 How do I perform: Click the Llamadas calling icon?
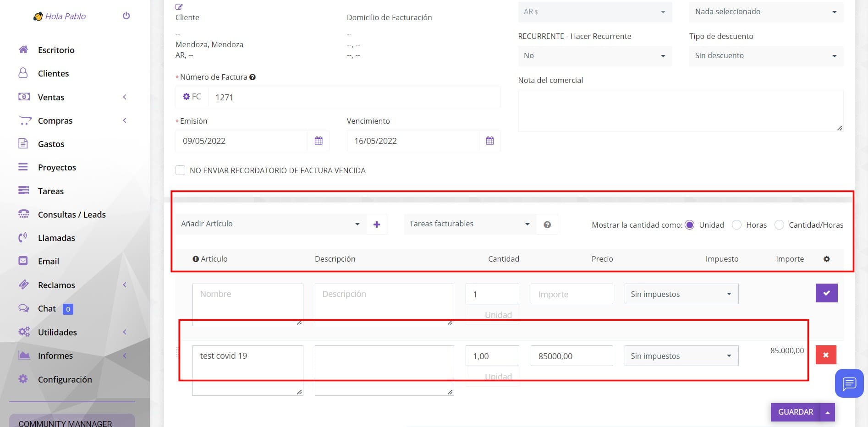point(23,238)
